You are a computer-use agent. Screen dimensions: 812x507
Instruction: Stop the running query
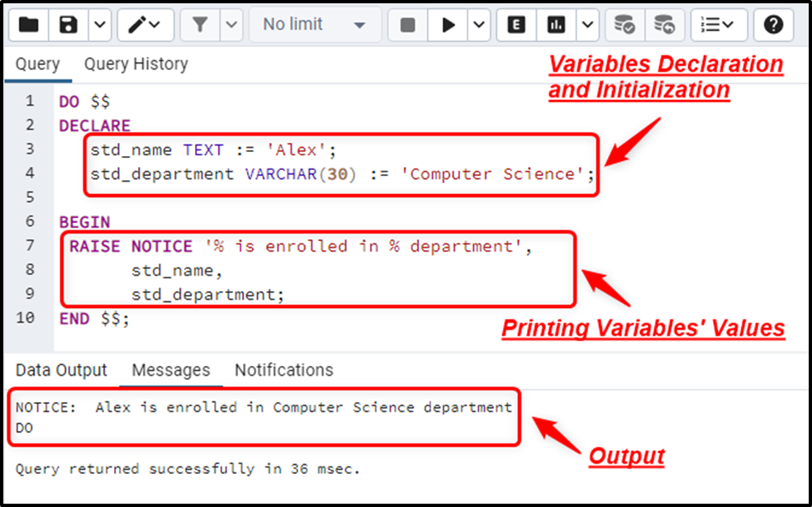pyautogui.click(x=406, y=25)
